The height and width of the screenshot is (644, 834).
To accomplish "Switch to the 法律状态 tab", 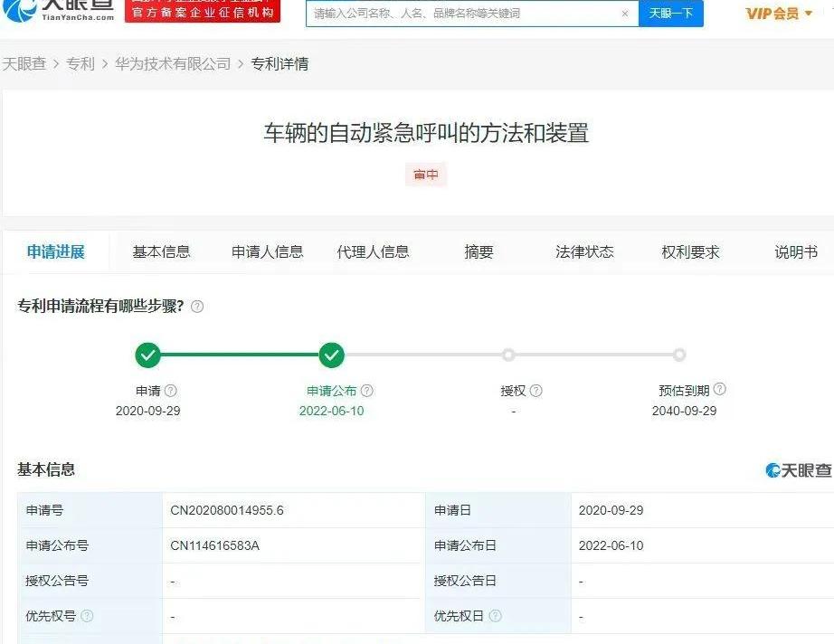I will coord(584,251).
